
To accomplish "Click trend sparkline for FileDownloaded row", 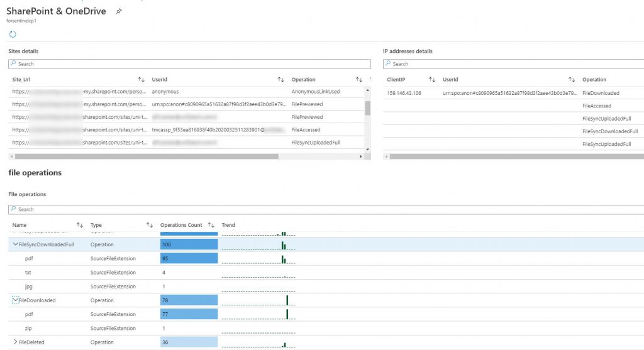I will coord(258,300).
